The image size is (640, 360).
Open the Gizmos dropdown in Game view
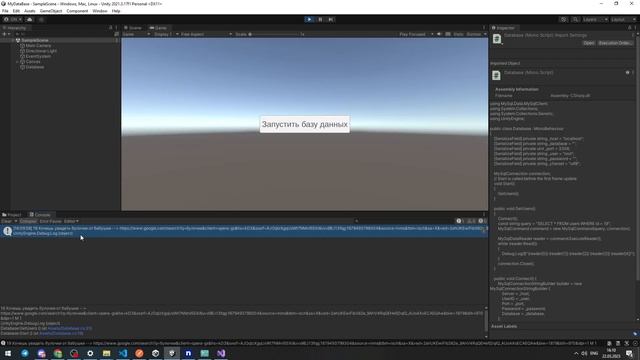tap(476, 34)
